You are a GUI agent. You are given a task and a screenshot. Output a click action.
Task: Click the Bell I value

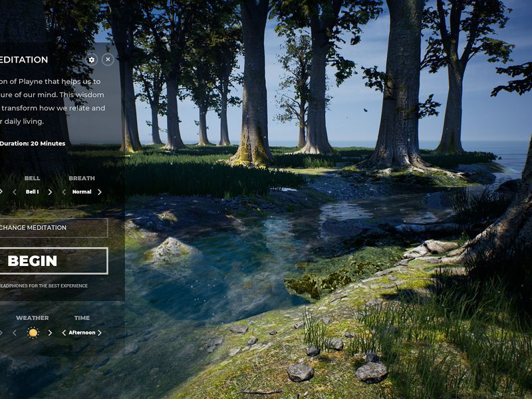tap(32, 192)
